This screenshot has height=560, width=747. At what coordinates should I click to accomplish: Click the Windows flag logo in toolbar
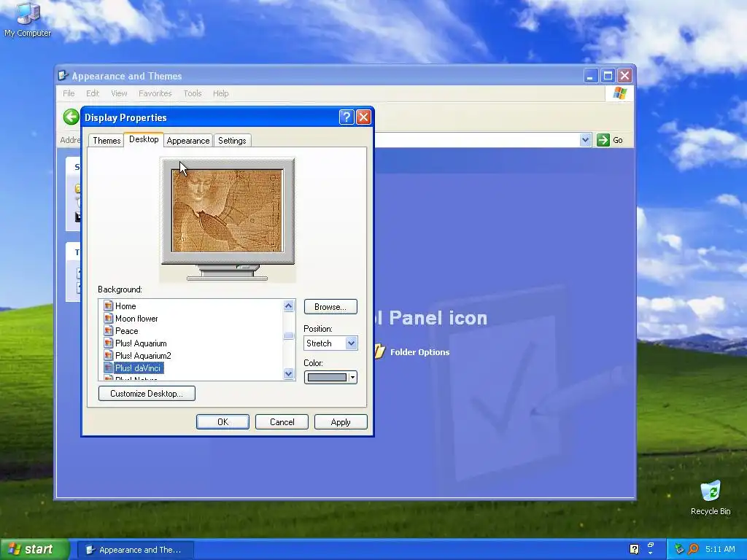620,93
